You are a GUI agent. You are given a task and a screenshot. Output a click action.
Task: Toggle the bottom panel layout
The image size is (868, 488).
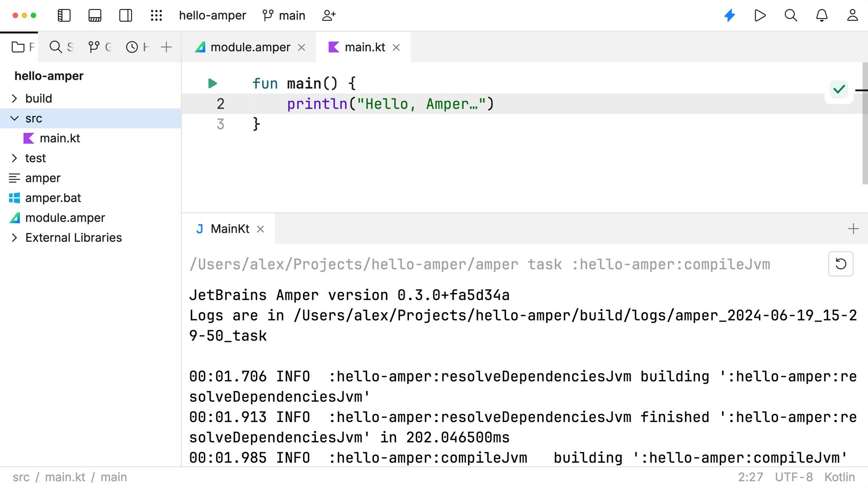pos(95,15)
